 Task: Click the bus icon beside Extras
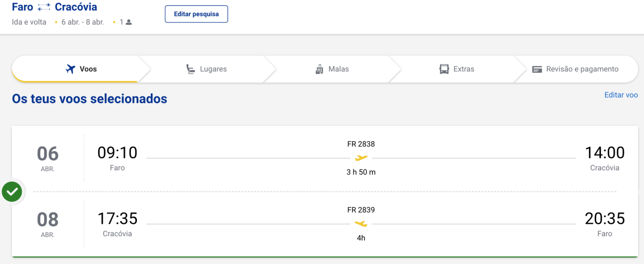[444, 69]
